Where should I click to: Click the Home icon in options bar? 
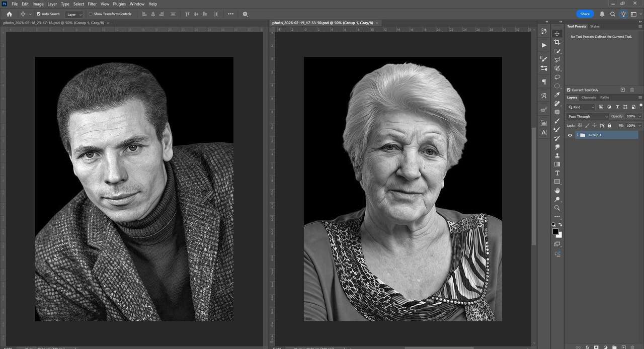(9, 14)
